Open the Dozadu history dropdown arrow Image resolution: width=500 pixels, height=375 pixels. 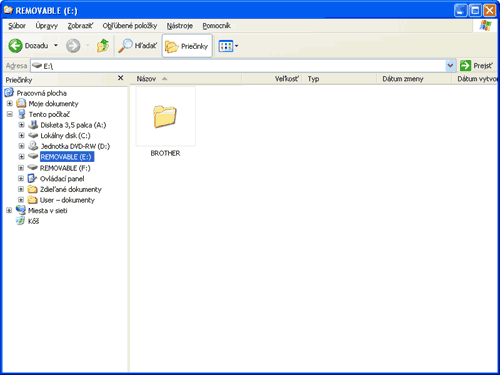click(x=56, y=46)
